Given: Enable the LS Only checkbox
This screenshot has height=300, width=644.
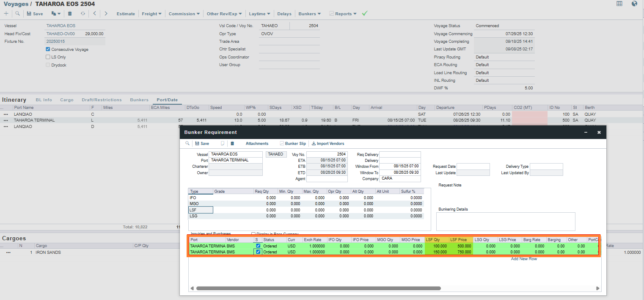Looking at the screenshot, I should click(48, 57).
